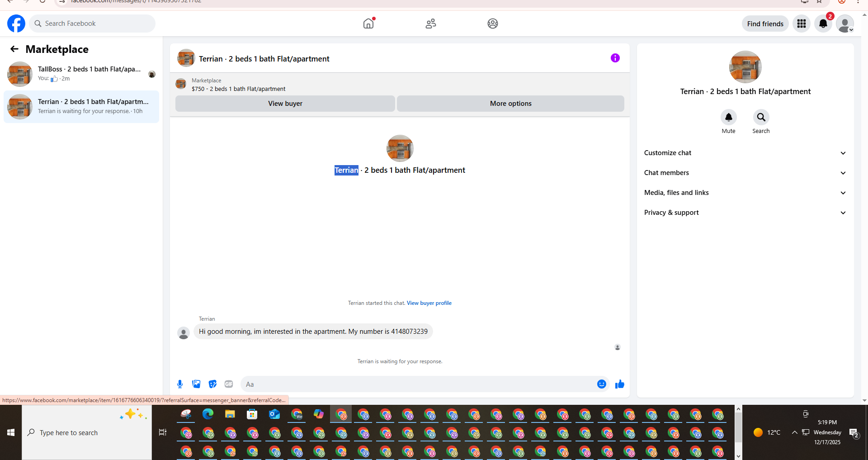Image resolution: width=868 pixels, height=460 pixels.
Task: Open the large listing photo in chat
Action: 400,148
